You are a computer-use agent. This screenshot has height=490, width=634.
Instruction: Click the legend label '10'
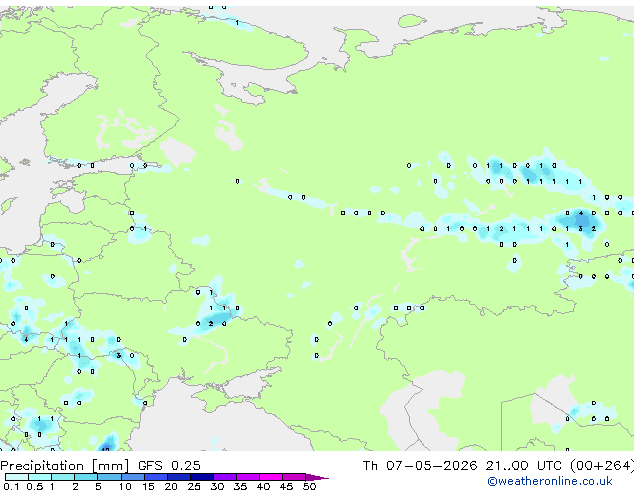click(125, 486)
